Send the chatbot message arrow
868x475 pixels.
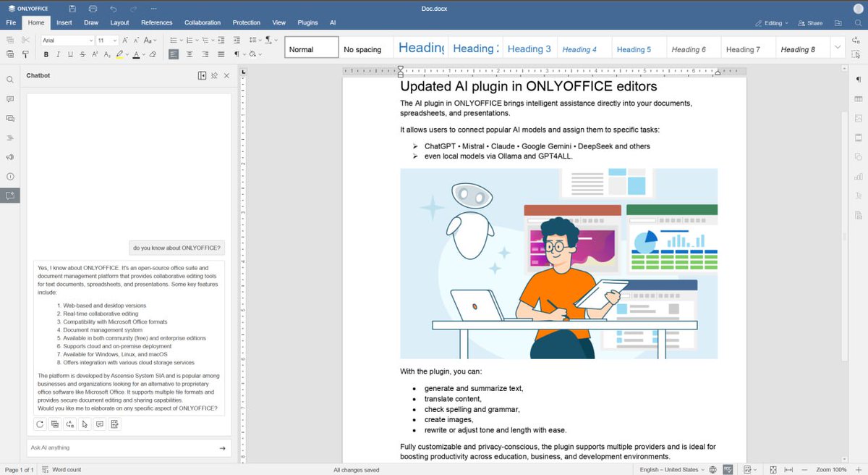[222, 448]
